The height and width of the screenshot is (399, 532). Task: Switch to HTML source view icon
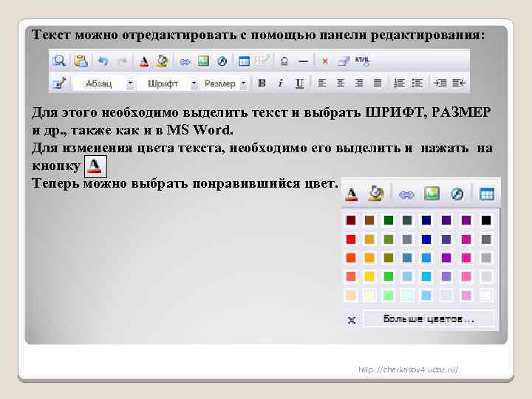362,61
